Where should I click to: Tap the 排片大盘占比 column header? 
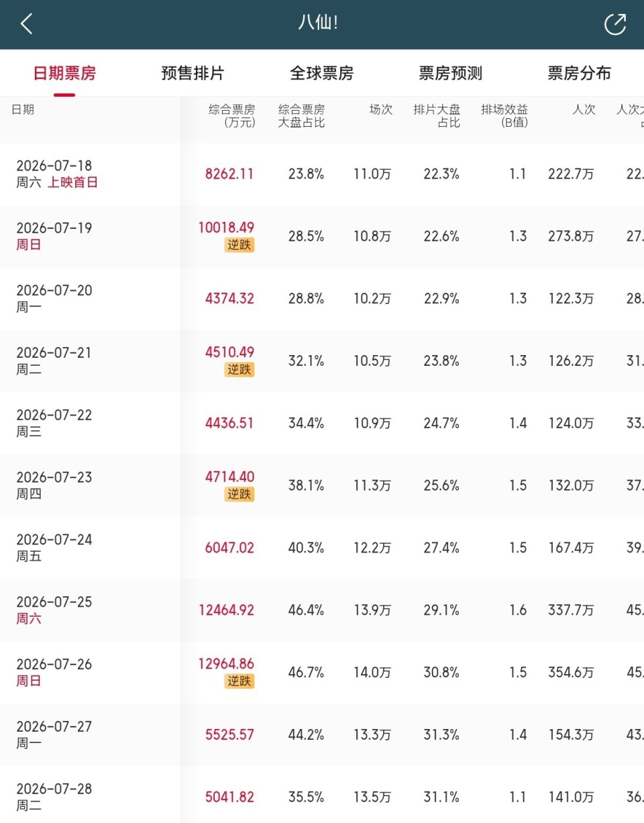point(437,116)
